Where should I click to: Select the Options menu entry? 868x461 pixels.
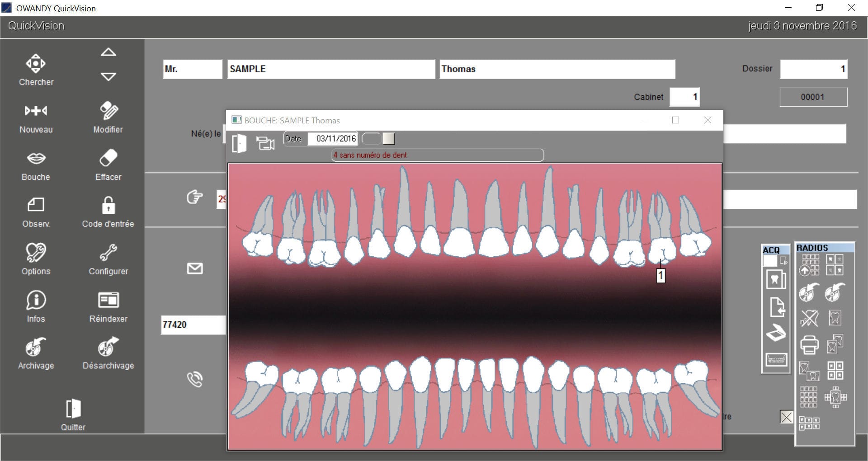point(36,260)
